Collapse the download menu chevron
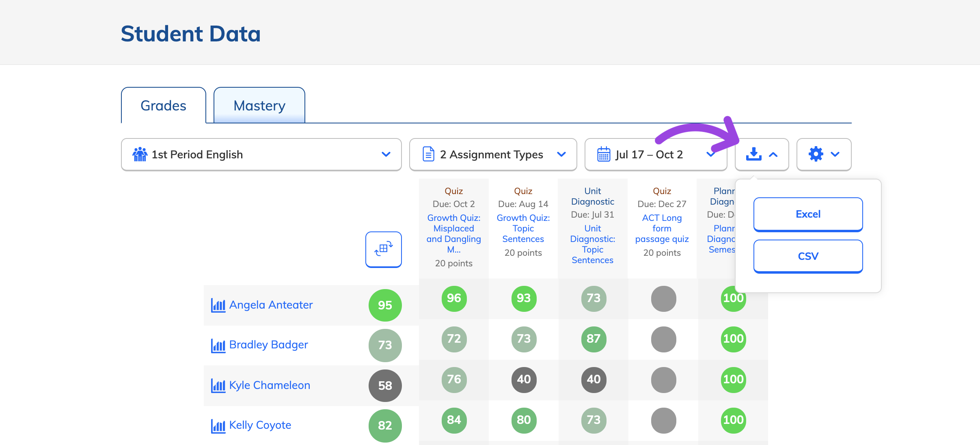Image resolution: width=980 pixels, height=445 pixels. click(x=773, y=155)
